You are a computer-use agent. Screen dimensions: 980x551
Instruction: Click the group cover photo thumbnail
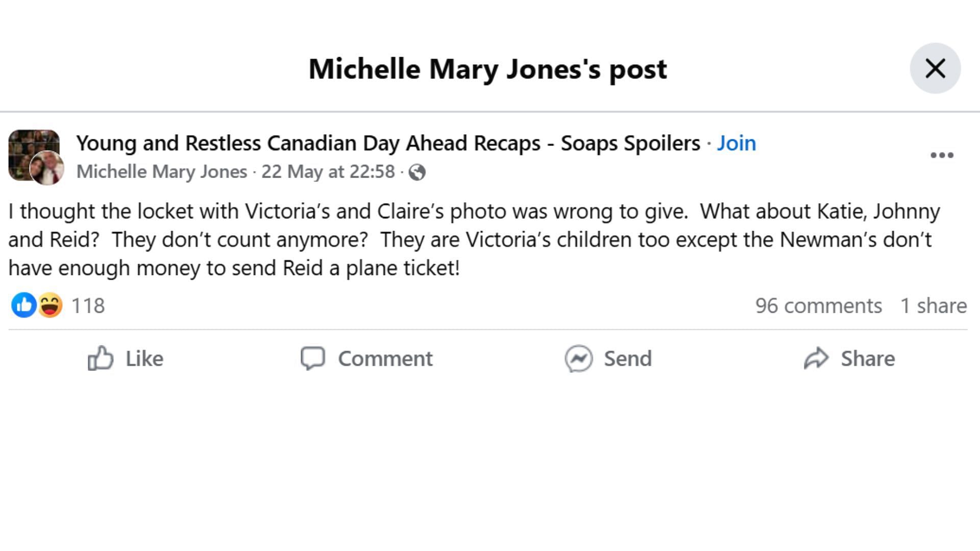tap(30, 148)
